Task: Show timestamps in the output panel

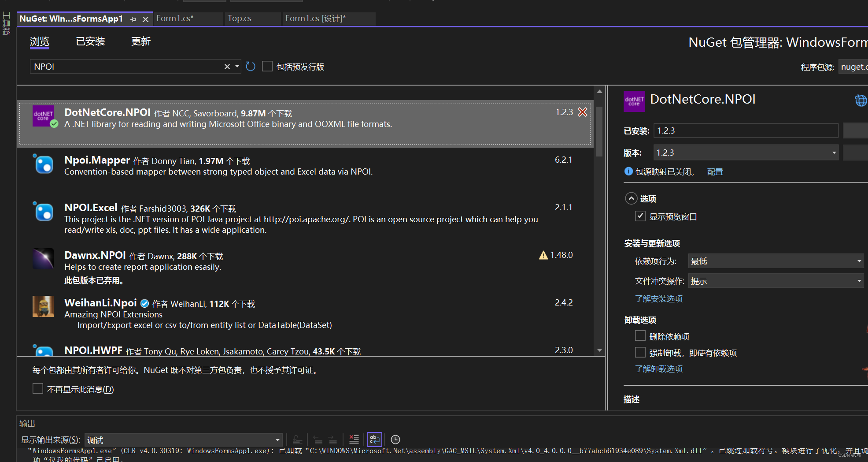Action: 395,439
